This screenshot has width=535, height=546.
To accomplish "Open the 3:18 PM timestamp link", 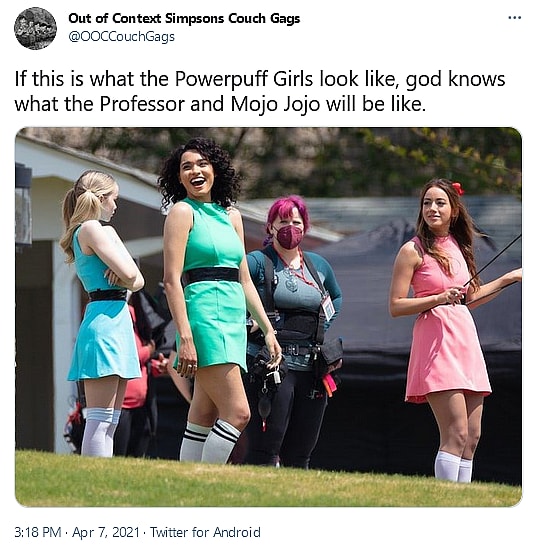I will (38, 532).
